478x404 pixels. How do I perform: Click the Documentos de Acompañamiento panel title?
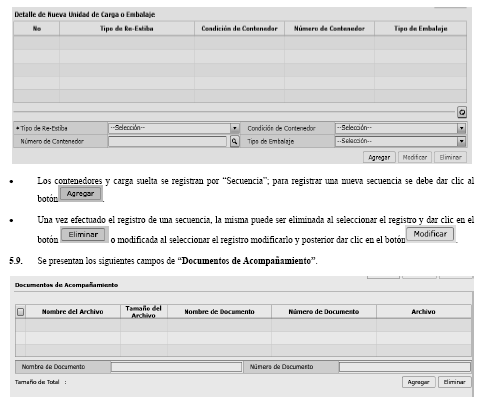[66, 285]
